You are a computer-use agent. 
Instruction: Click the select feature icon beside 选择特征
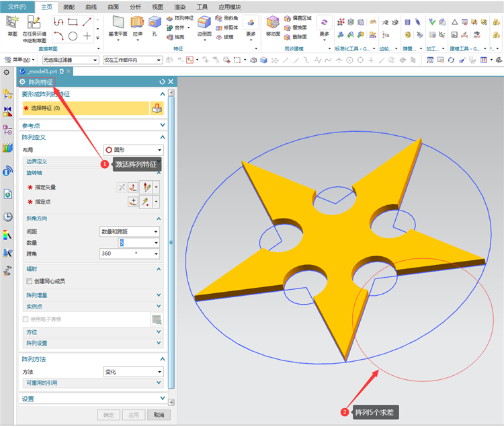(157, 108)
